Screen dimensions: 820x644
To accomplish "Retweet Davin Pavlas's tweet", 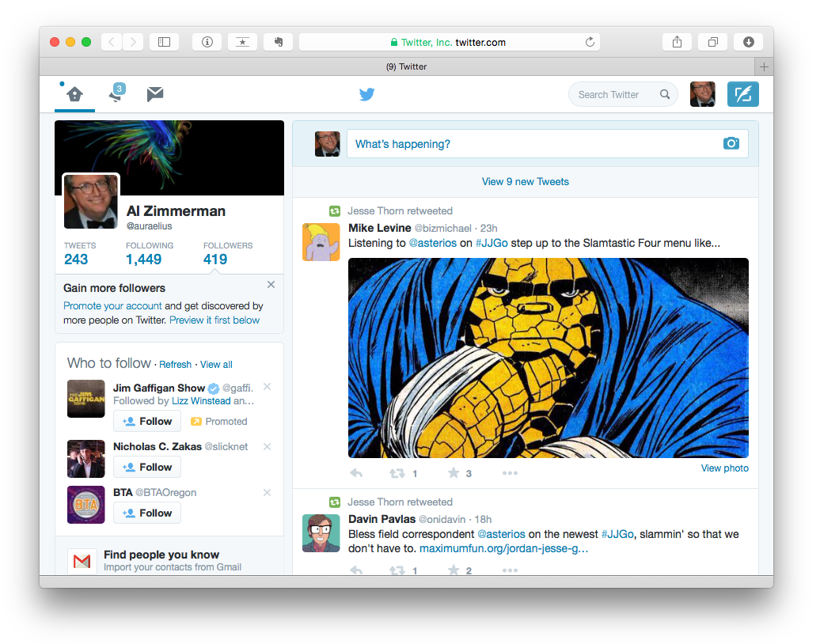I will pos(397,570).
